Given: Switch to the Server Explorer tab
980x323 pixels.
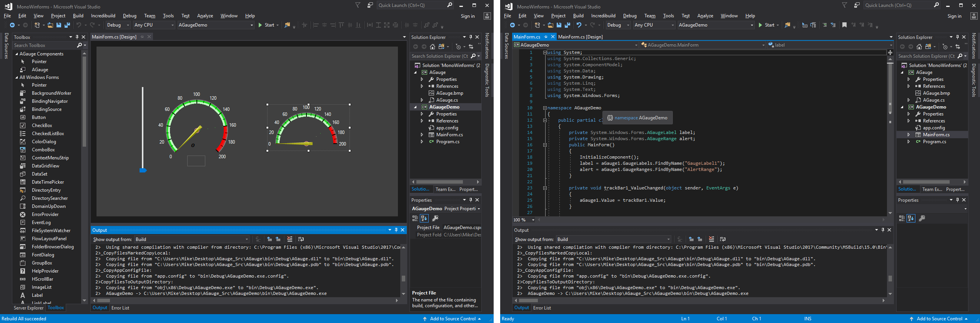Looking at the screenshot, I should tap(28, 308).
